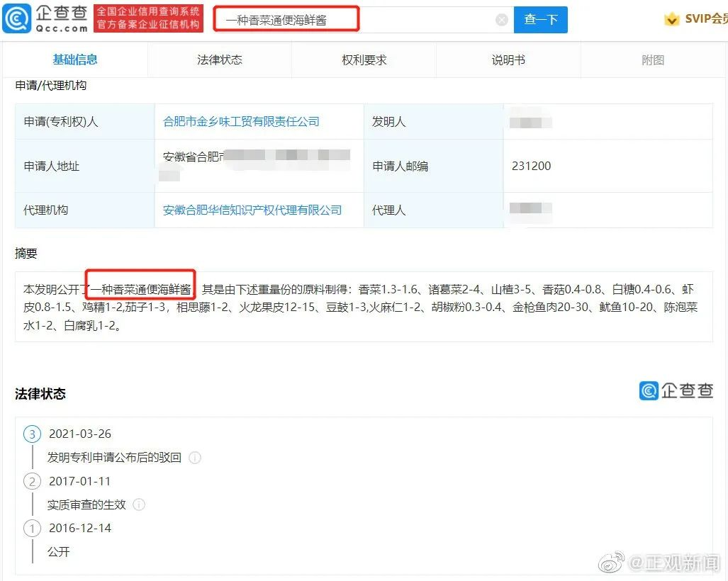
Task: Click the 实质审查的生效 status text
Action: coord(86,504)
